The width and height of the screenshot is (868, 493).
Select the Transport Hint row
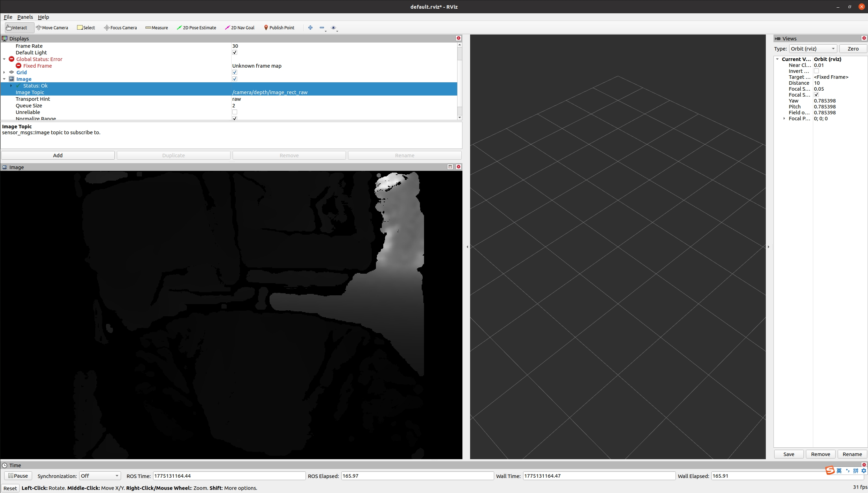pos(229,99)
